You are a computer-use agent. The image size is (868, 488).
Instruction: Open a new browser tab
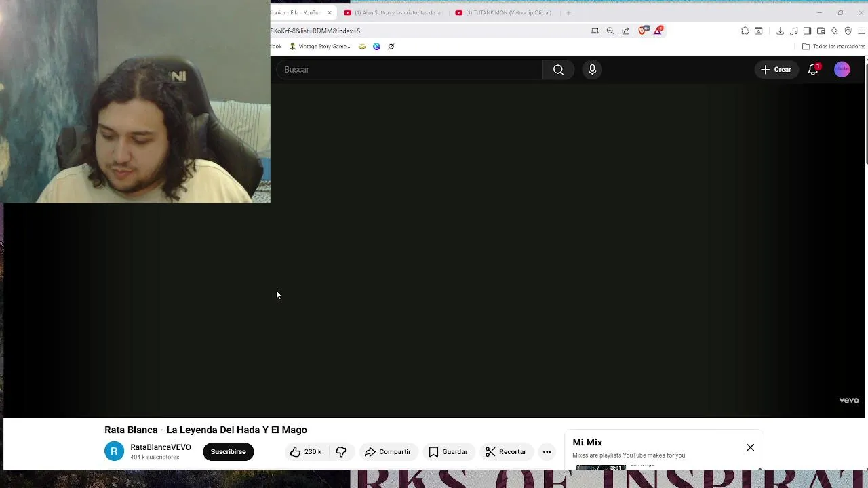(568, 12)
